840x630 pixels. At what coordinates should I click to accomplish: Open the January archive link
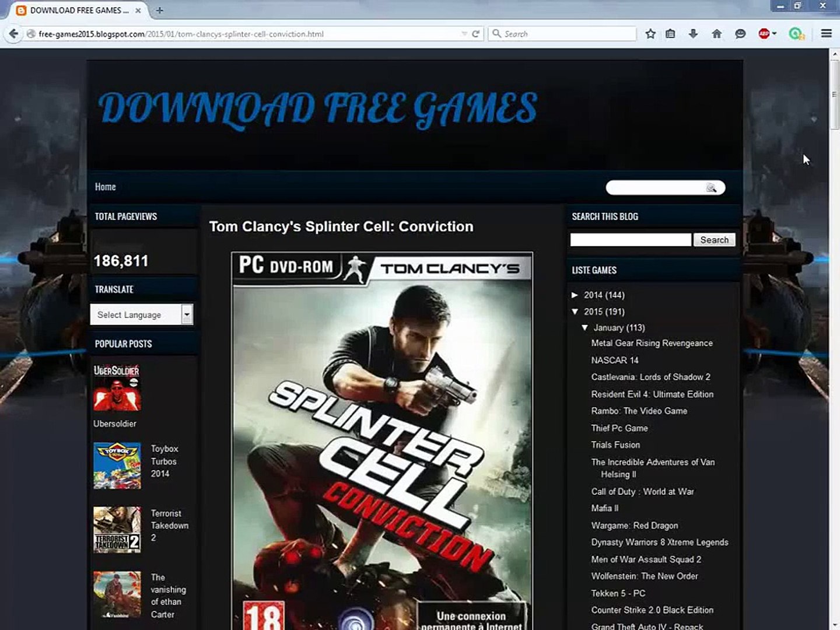608,328
